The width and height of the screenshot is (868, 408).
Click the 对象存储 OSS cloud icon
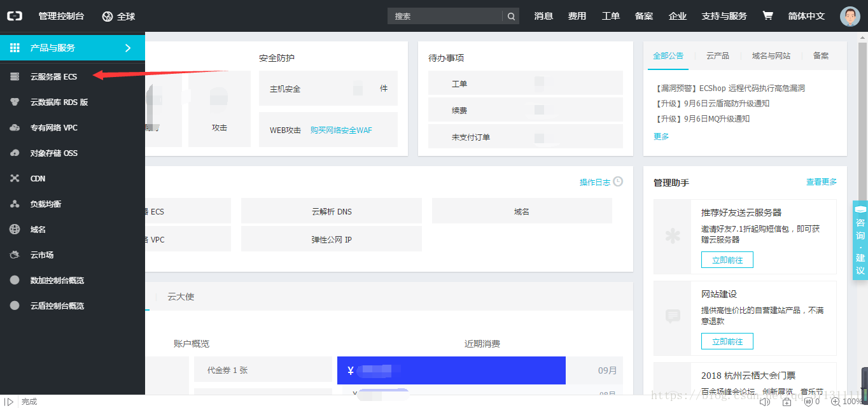pos(15,153)
